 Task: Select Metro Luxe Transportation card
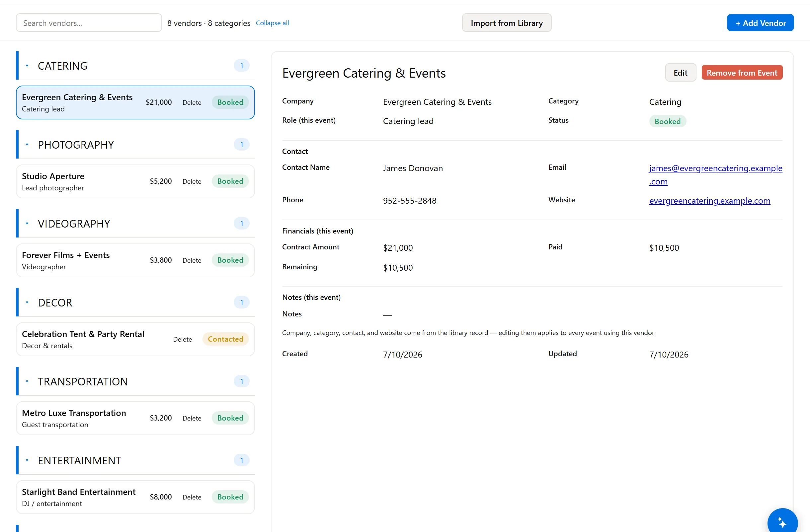(135, 418)
